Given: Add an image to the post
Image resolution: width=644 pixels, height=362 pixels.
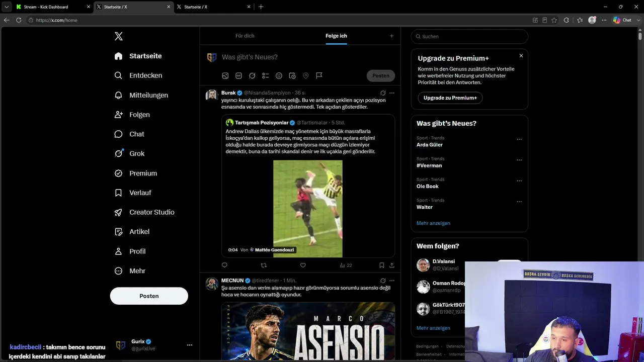Looking at the screenshot, I should pyautogui.click(x=225, y=75).
